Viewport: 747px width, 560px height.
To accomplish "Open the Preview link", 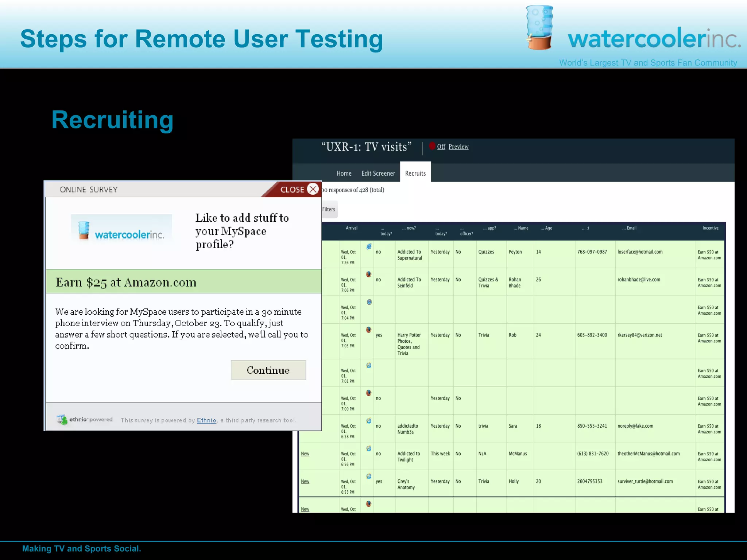I will click(458, 147).
